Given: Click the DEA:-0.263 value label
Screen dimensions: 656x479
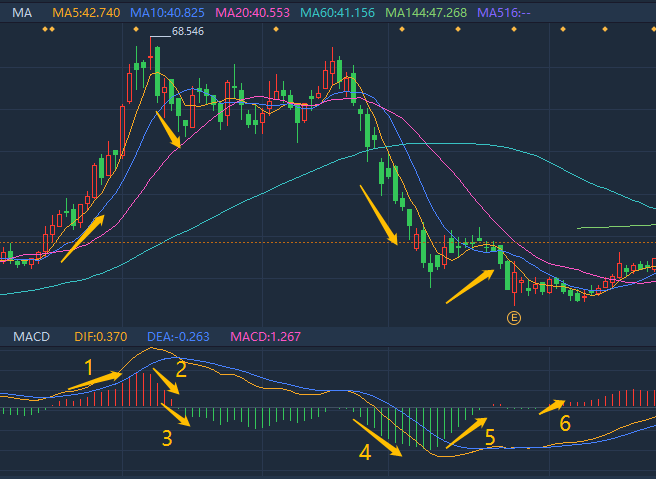Looking at the screenshot, I should tap(176, 336).
